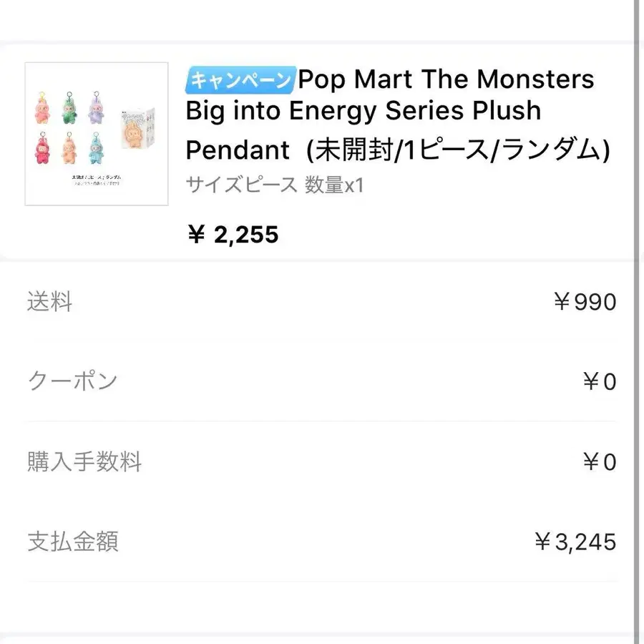The height and width of the screenshot is (644, 644).
Task: Click the orange plush pendant in thumbnail
Action: [70, 148]
